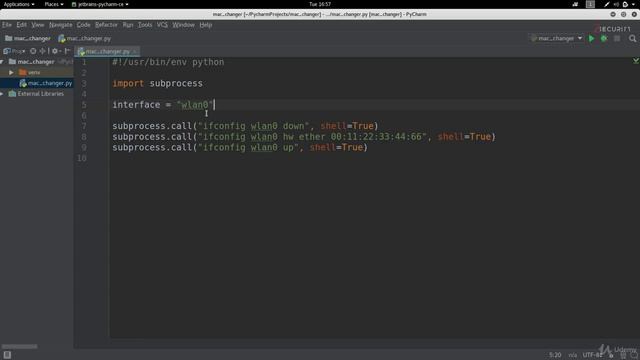
Task: Click the screen recorder icon in top panel
Action: coord(575,4)
